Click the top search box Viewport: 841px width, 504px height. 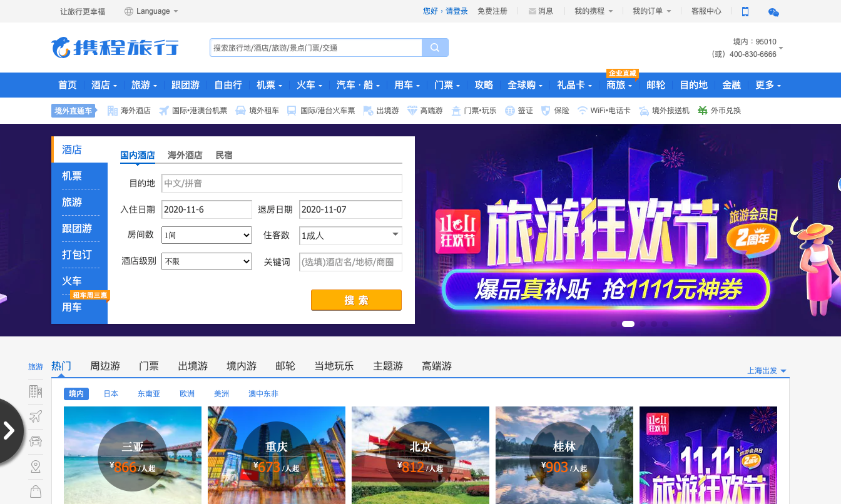coord(316,48)
